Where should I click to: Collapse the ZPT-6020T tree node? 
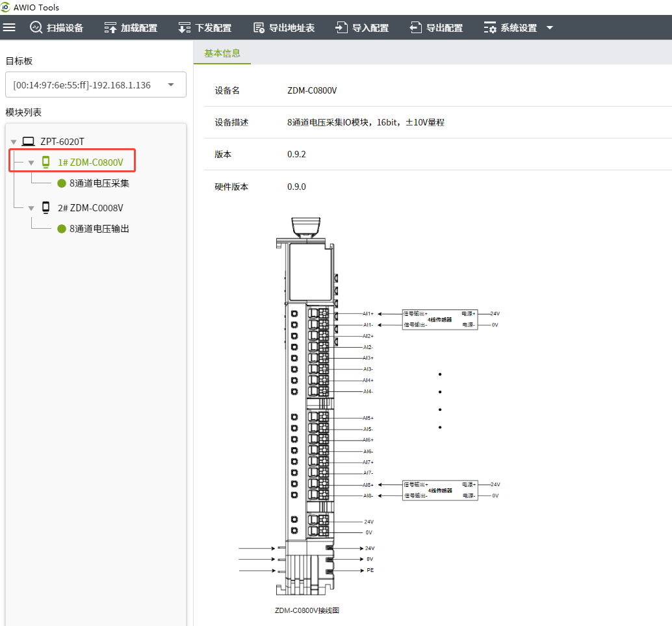click(x=13, y=142)
